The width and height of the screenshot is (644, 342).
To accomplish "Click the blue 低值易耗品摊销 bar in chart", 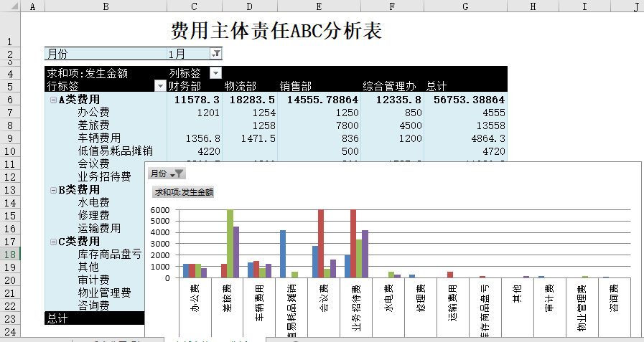I will (283, 254).
